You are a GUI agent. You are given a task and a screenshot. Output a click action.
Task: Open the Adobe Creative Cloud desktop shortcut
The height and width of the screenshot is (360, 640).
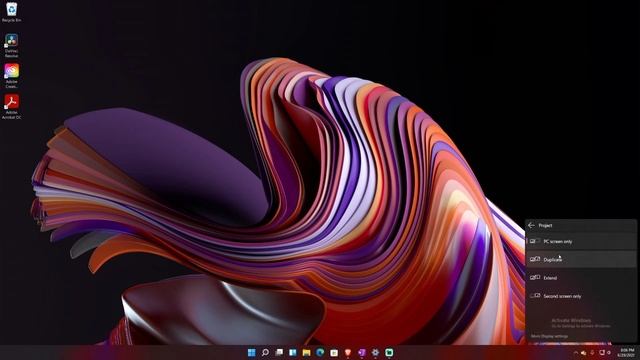11,76
